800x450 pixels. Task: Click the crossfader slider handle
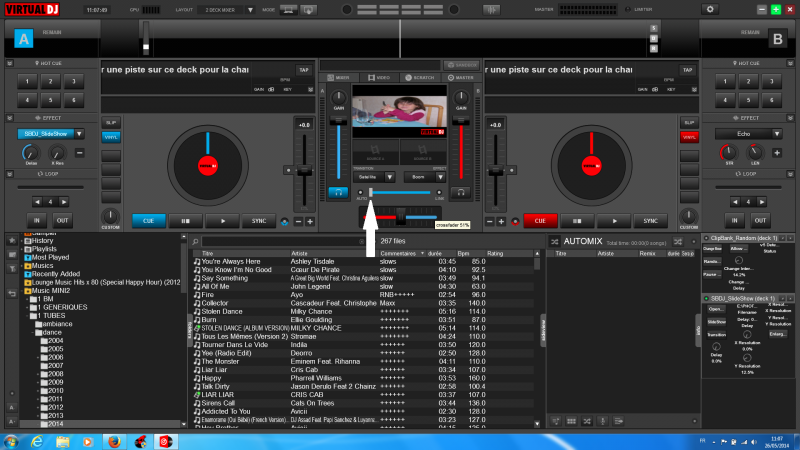(401, 217)
